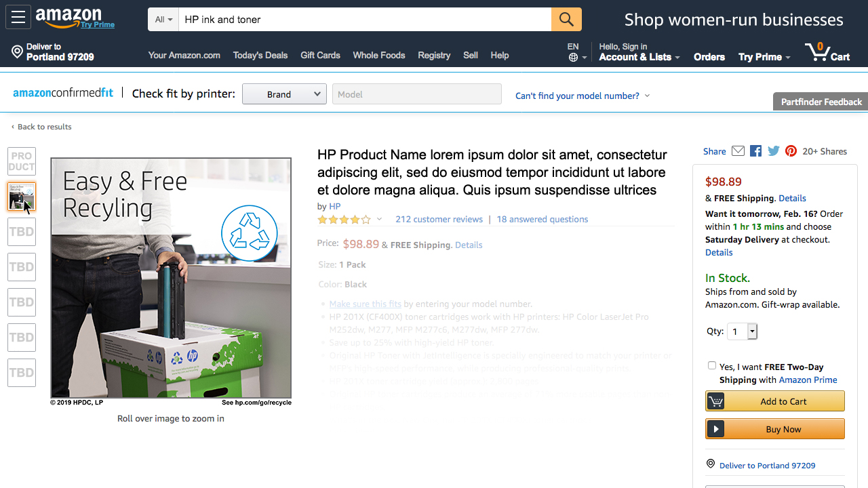Share product on Facebook
868x488 pixels.
point(755,151)
